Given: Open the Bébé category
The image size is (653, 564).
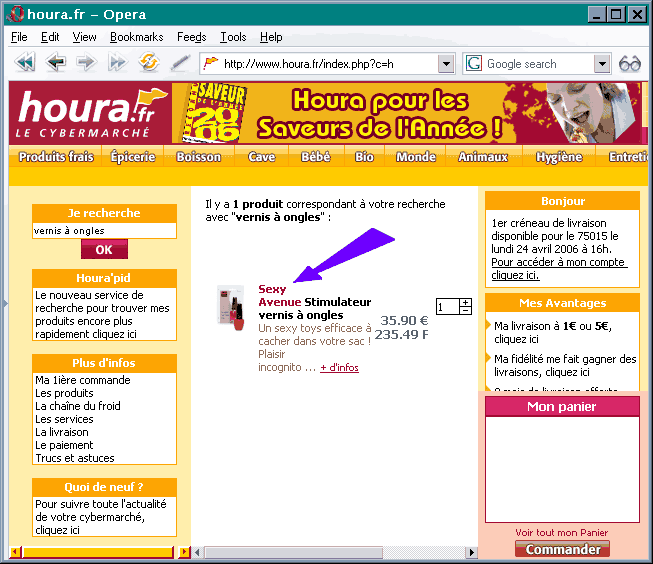Looking at the screenshot, I should [x=316, y=157].
